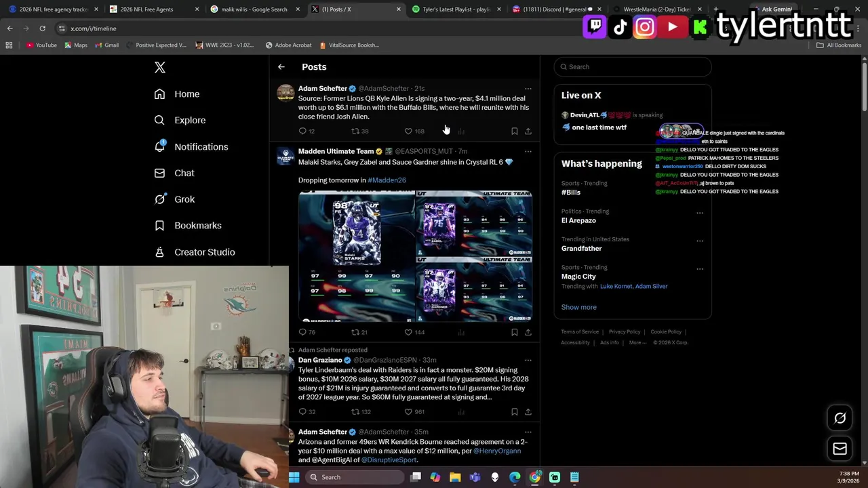Open more options on Madden Ultimate Team post

528,152
